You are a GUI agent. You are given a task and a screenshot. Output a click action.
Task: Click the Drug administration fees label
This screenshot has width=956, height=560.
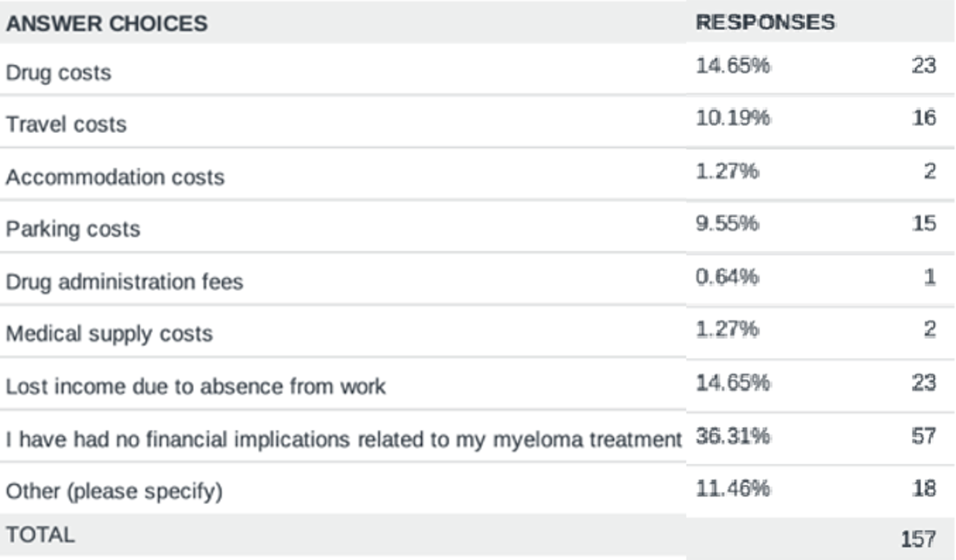[124, 282]
